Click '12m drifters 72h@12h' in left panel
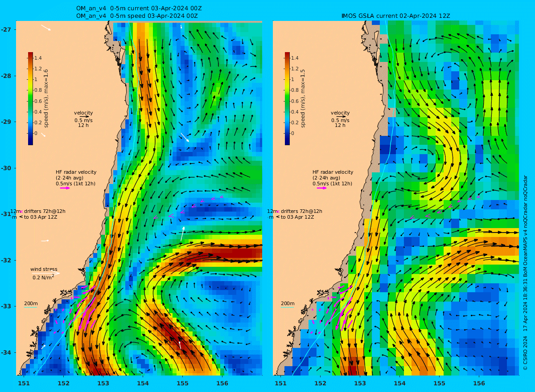535x392 pixels. tap(38, 211)
